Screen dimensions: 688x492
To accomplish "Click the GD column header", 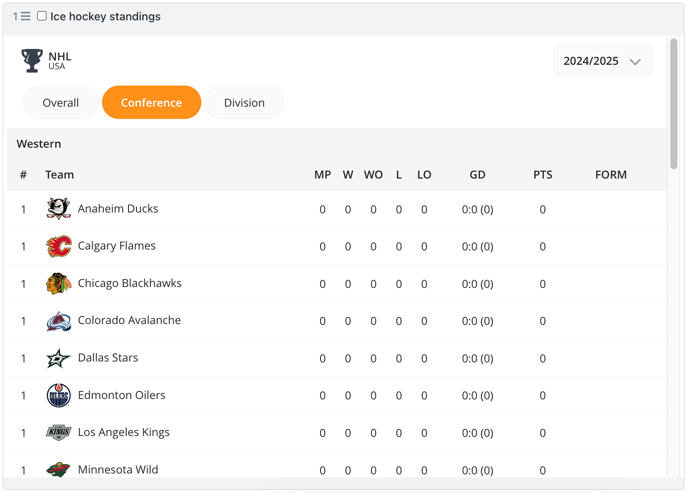I will coord(477,175).
